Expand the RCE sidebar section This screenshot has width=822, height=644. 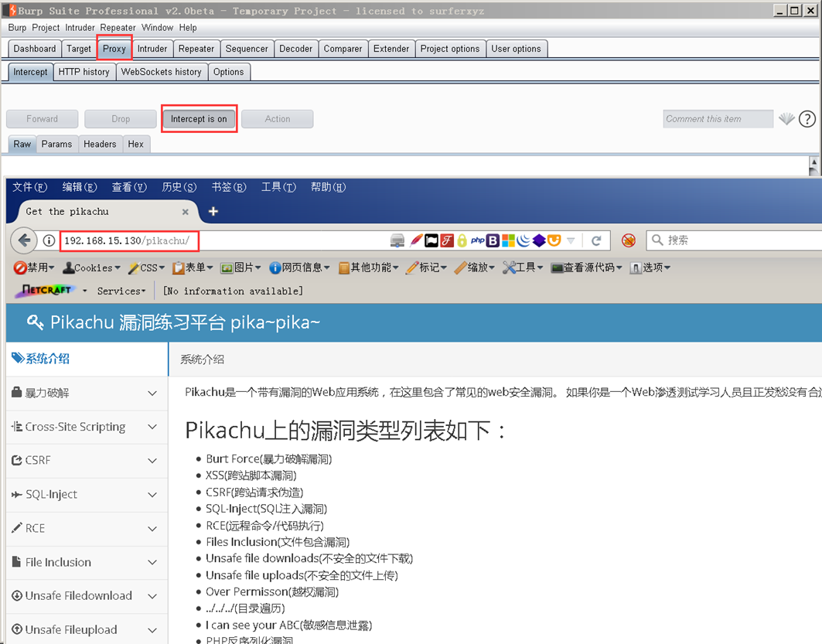[x=87, y=528]
